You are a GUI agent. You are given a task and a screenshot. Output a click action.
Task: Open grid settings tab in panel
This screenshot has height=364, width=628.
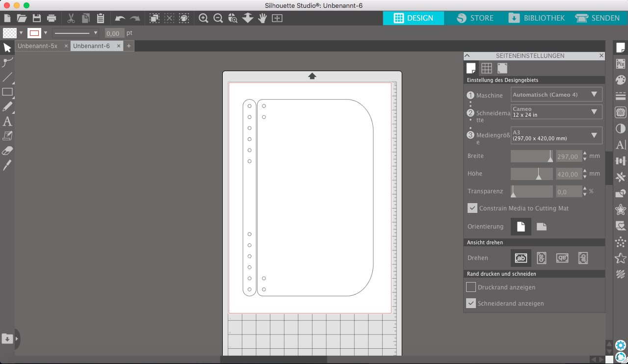pyautogui.click(x=486, y=68)
